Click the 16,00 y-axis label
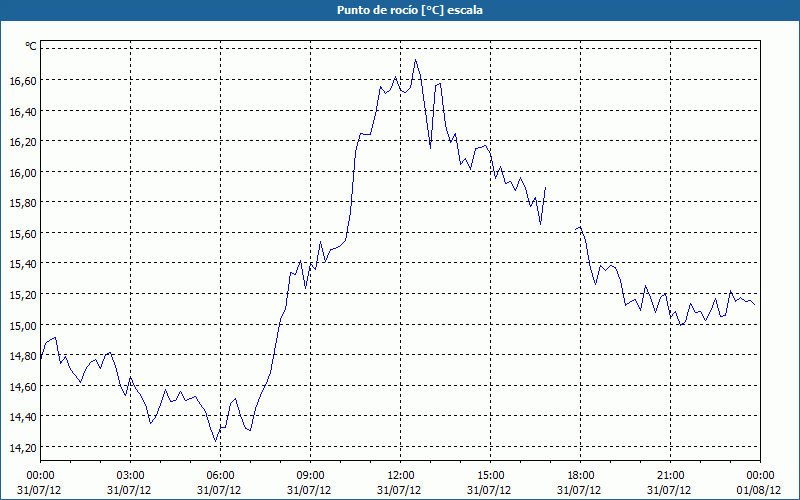Viewport: 800px width, 500px height. pos(23,172)
